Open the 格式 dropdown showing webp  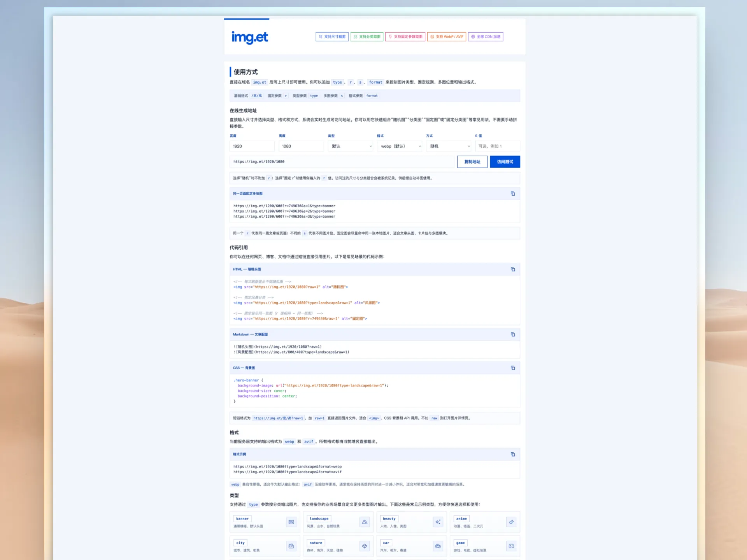(x=400, y=146)
